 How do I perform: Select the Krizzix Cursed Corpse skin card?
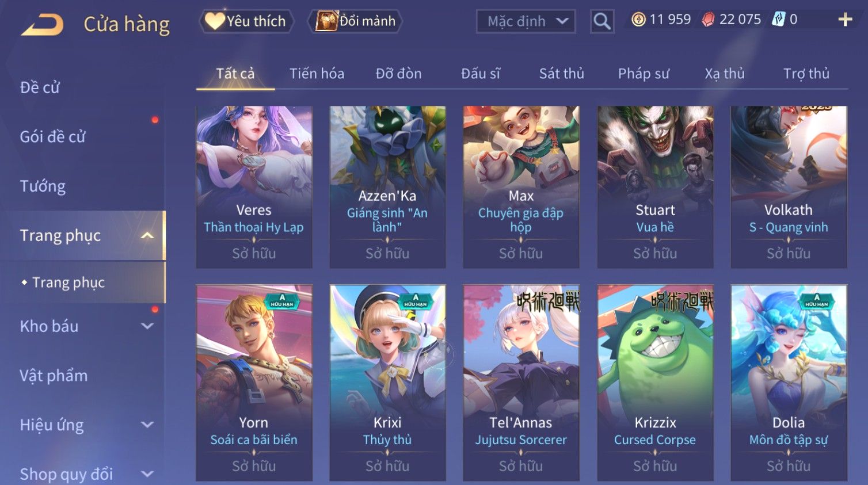[655, 383]
